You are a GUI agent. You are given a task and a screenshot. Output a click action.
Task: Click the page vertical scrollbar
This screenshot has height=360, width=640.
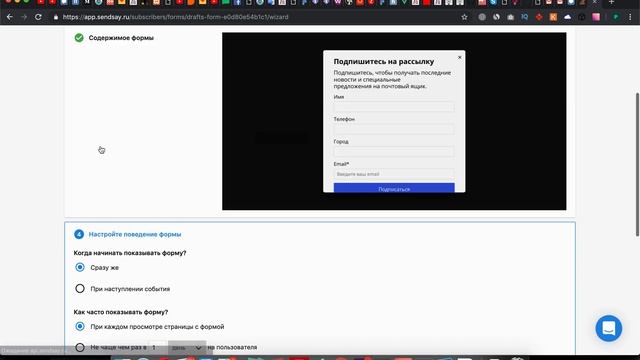637,164
